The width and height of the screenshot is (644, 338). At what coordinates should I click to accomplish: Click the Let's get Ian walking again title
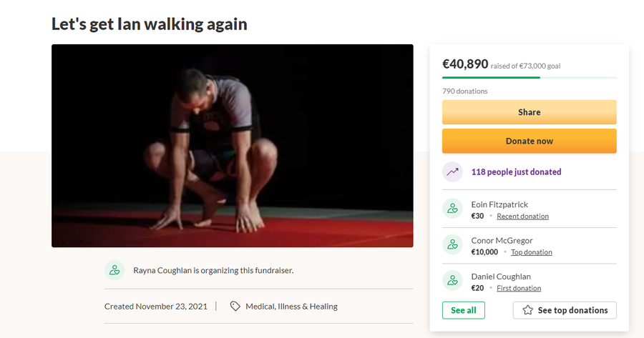click(150, 24)
